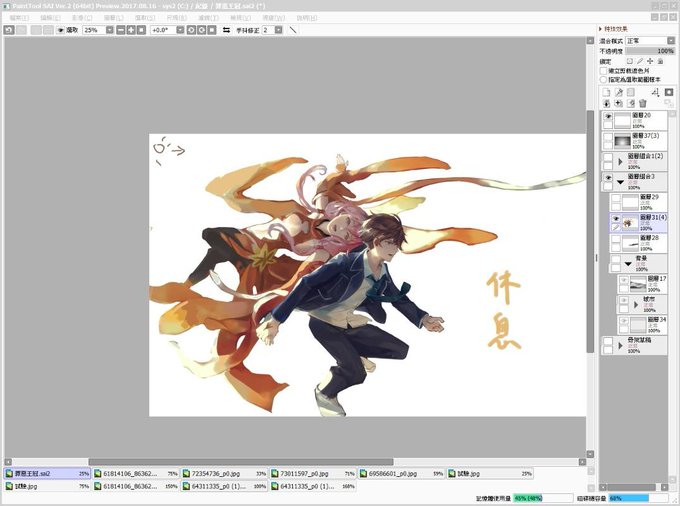Click the undo icon in the toolbar
The height and width of the screenshot is (506, 680).
tap(9, 30)
